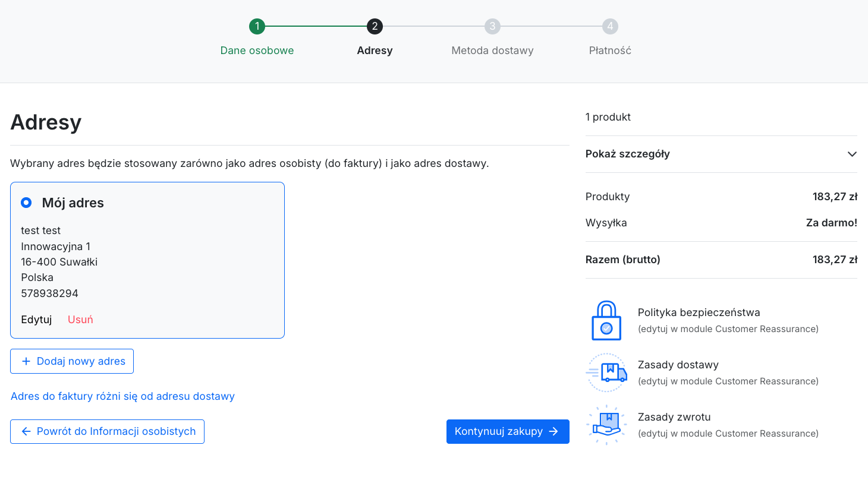Click the delivery truck icon
The image size is (868, 483).
(606, 373)
